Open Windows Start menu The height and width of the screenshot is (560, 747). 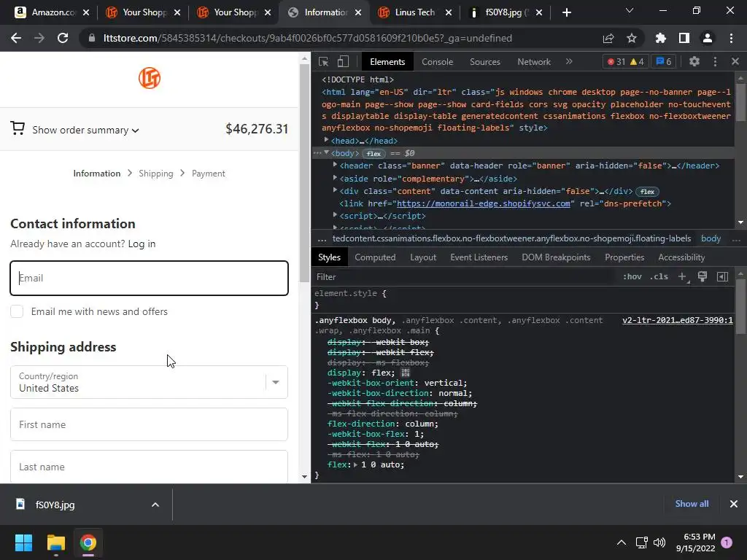click(x=23, y=542)
